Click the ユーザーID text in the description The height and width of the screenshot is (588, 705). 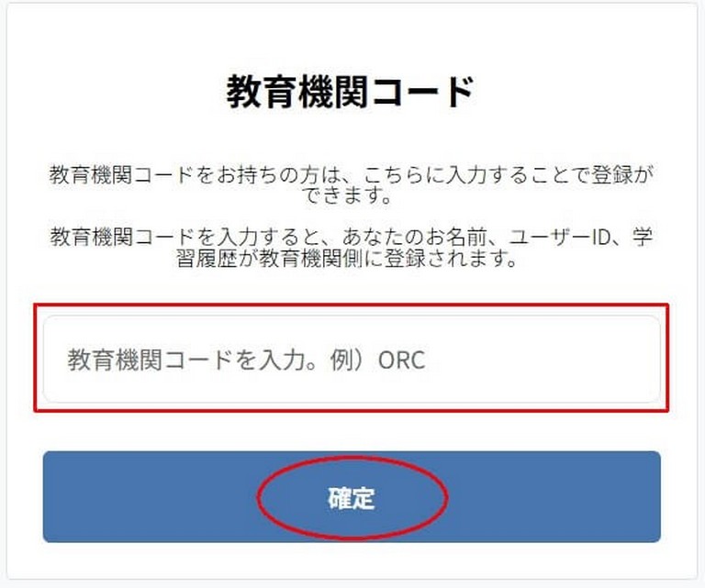click(559, 237)
